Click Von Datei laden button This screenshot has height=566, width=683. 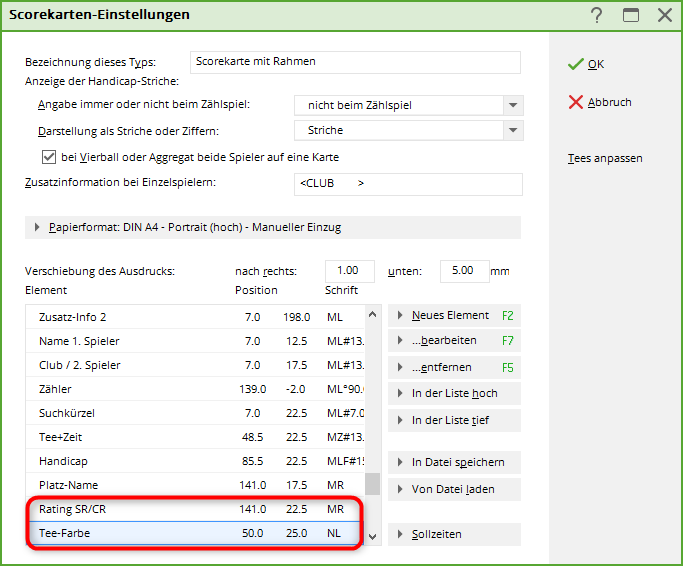[x=455, y=489]
